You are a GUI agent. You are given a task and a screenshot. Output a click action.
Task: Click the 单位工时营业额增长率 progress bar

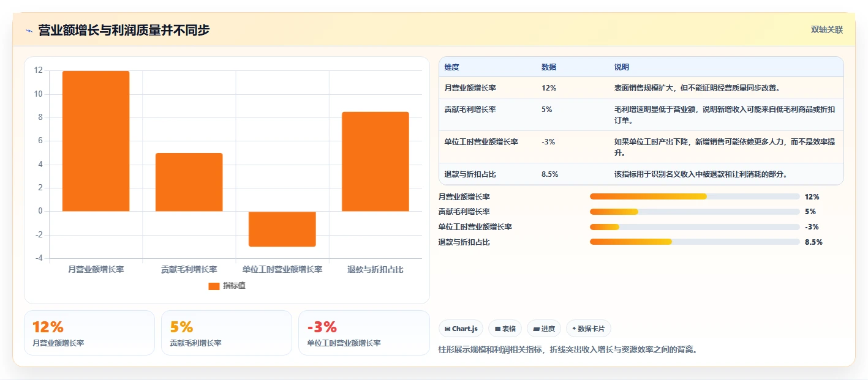click(695, 227)
